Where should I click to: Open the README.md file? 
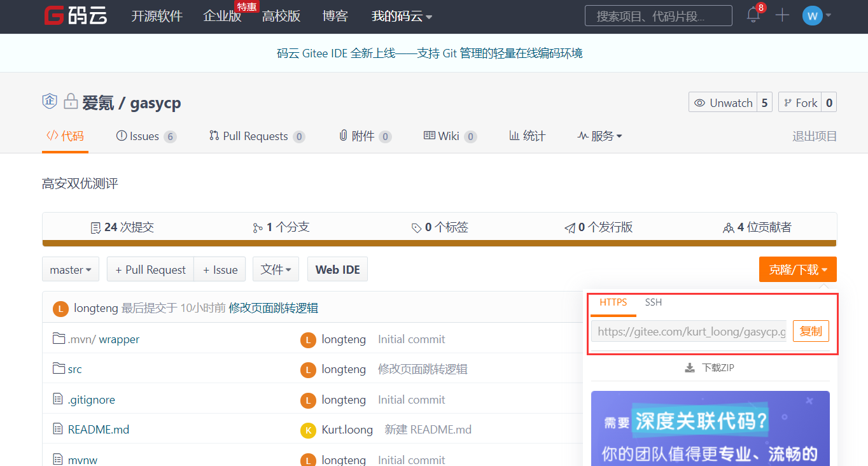click(x=99, y=430)
